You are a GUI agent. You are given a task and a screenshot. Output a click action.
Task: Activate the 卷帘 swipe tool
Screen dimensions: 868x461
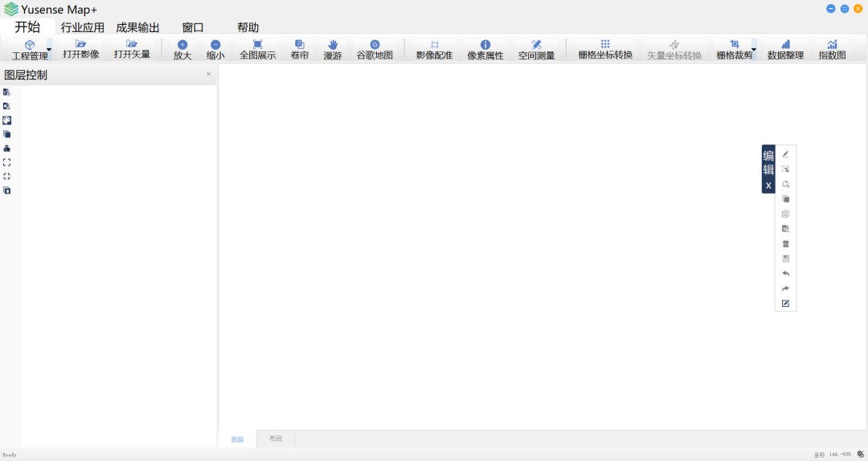(299, 50)
